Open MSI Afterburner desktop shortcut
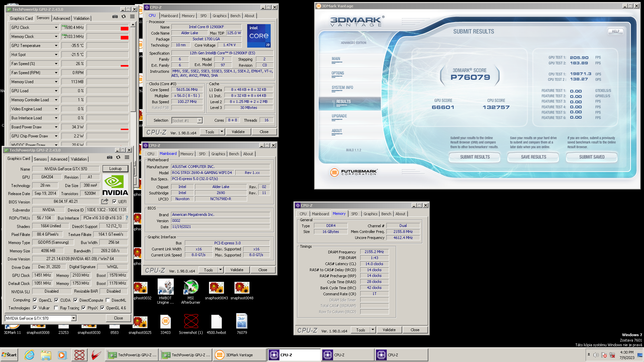The width and height of the screenshot is (644, 362). pyautogui.click(x=191, y=292)
